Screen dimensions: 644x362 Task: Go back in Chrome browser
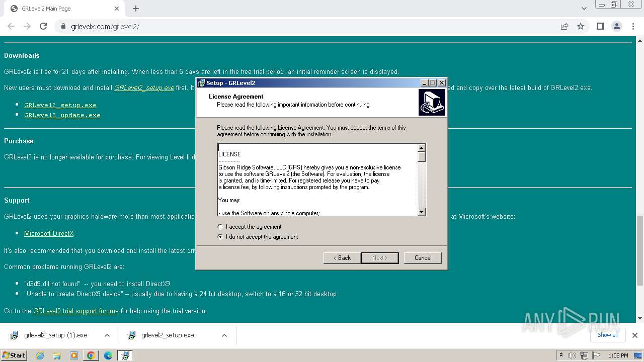click(11, 26)
